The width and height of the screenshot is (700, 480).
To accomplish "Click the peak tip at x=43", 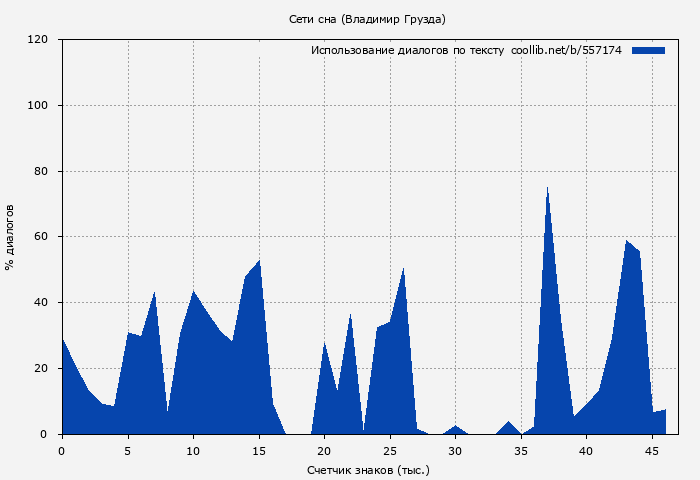I will (627, 242).
